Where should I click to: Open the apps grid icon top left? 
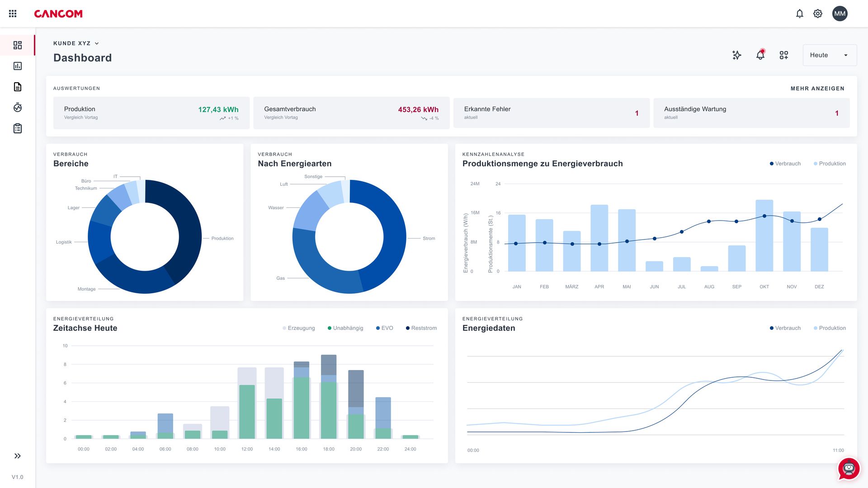click(12, 13)
